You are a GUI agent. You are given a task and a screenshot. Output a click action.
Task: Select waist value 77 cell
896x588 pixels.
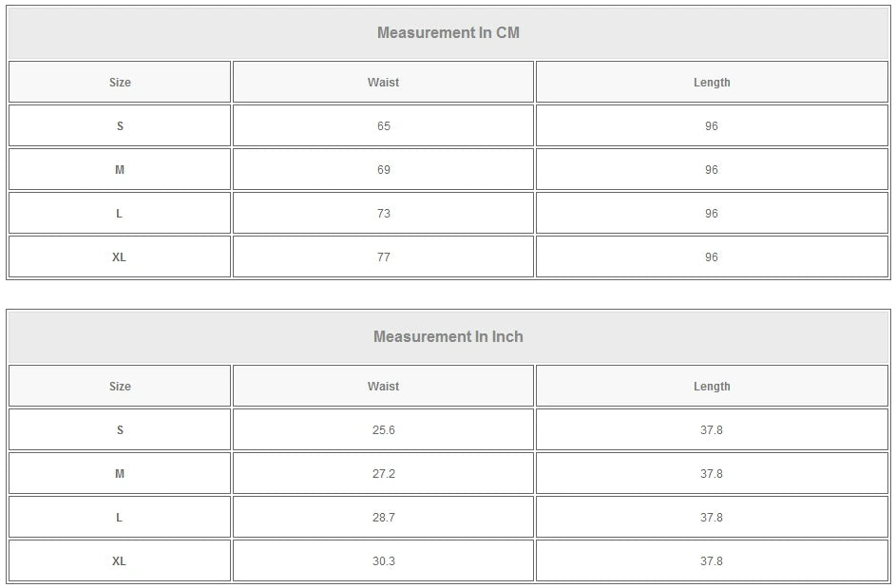click(383, 257)
